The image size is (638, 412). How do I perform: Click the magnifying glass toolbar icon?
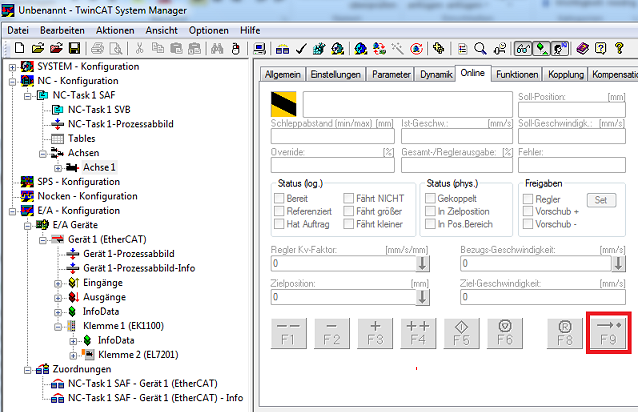pyautogui.click(x=481, y=49)
